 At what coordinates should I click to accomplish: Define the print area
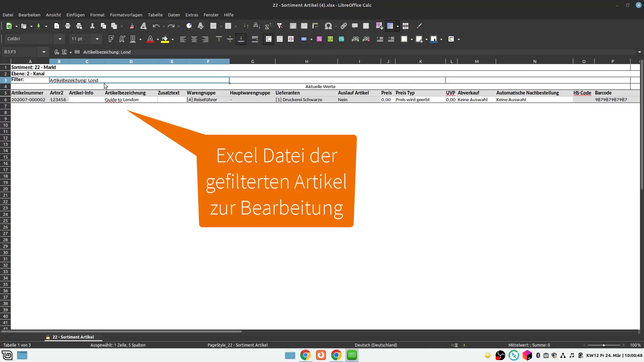tap(379, 26)
